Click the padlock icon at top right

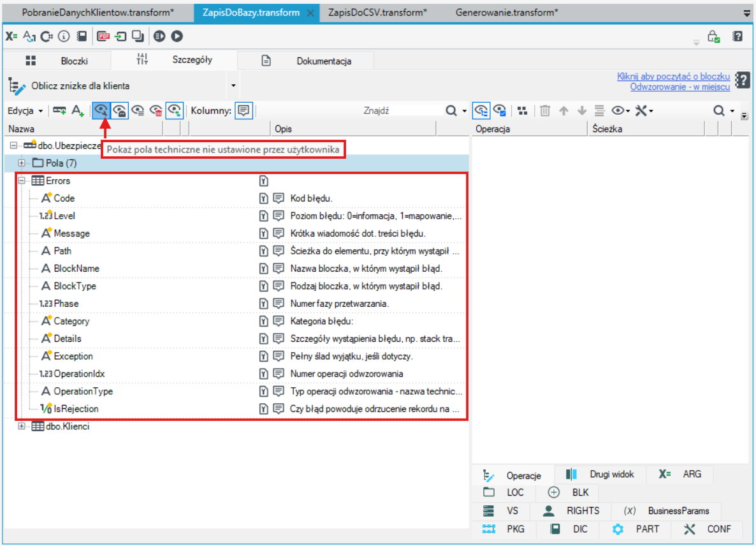pyautogui.click(x=713, y=36)
